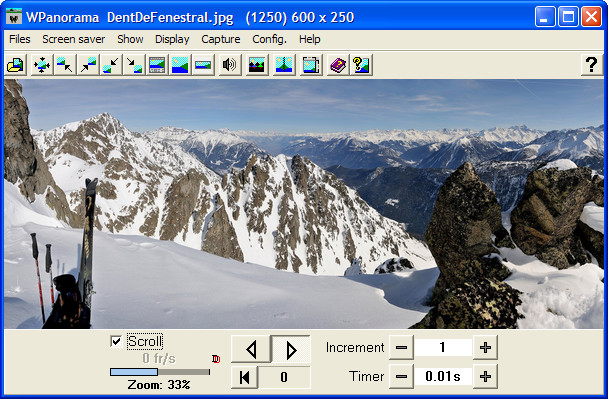Click the dark landscape with colored markers icon
The height and width of the screenshot is (399, 608).
pos(257,64)
